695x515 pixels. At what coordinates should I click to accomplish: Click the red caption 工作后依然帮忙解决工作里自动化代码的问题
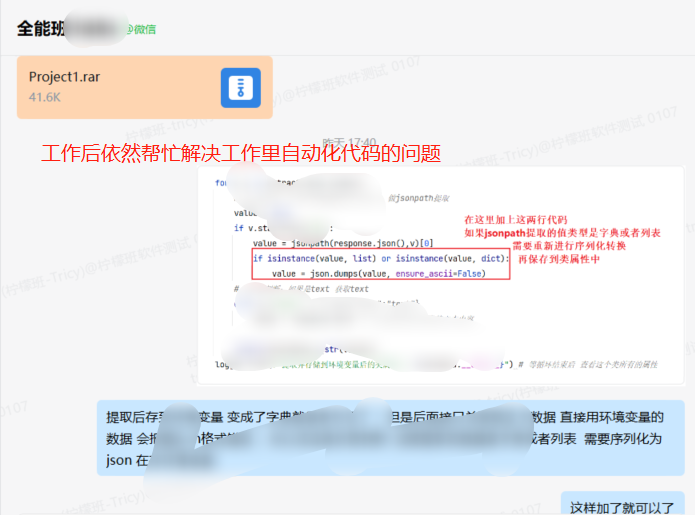(240, 154)
